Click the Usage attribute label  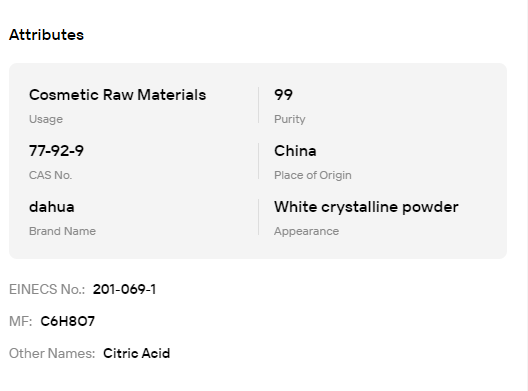46,119
